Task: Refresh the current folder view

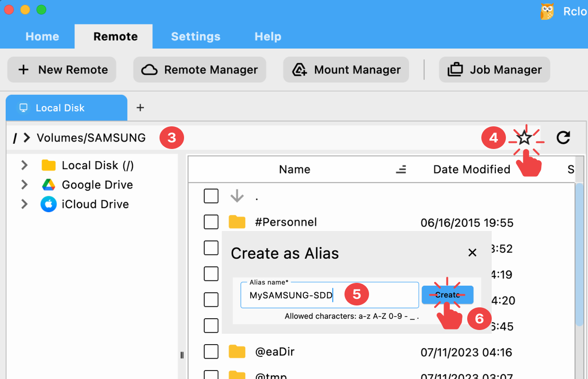Action: pyautogui.click(x=563, y=137)
